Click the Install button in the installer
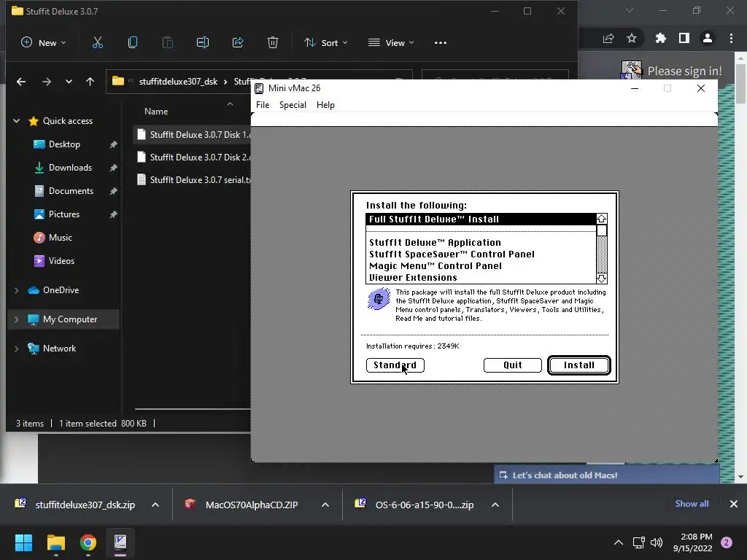The image size is (747, 560). point(578,365)
